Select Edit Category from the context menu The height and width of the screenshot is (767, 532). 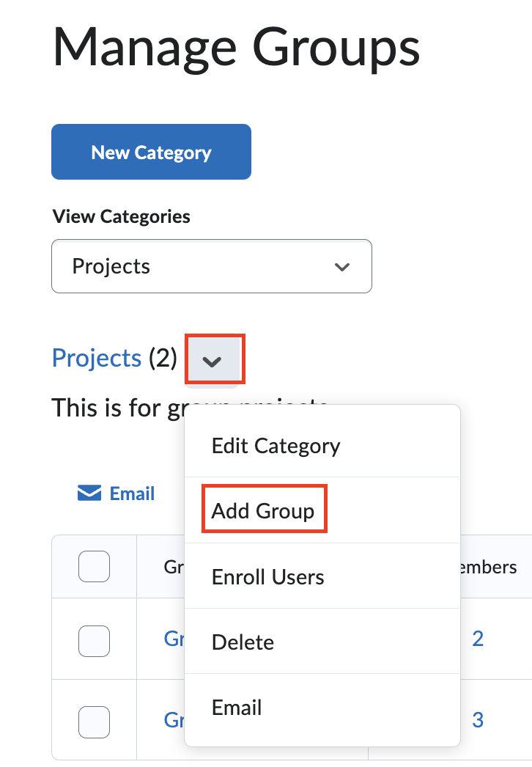pos(275,445)
